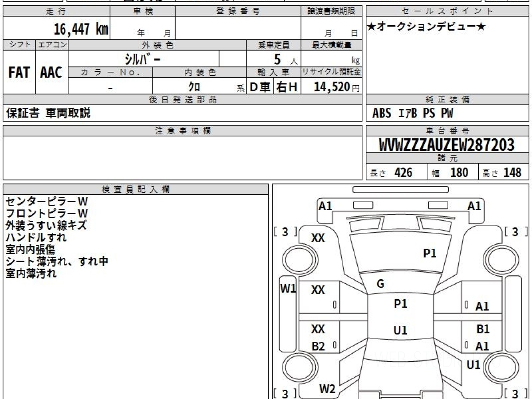The image size is (532, 399).
Task: Click the 高さ 148 height cell
Action: (x=504, y=172)
